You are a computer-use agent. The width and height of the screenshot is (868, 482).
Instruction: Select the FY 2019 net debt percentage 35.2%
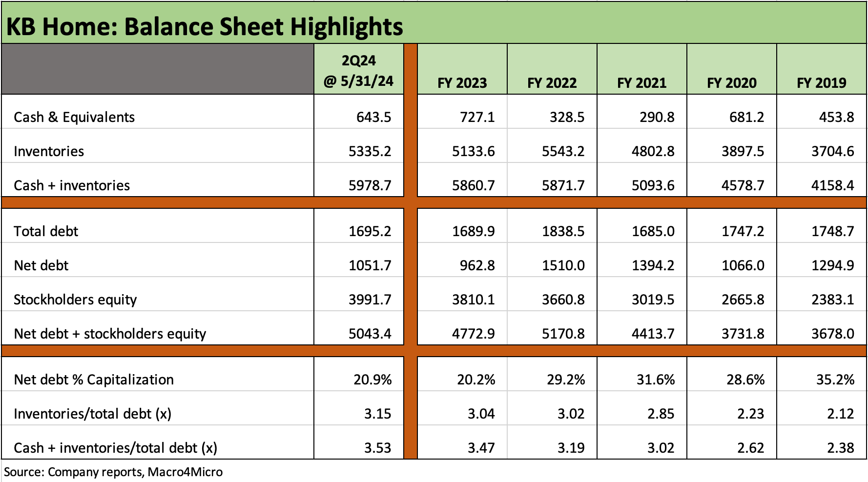[835, 380]
